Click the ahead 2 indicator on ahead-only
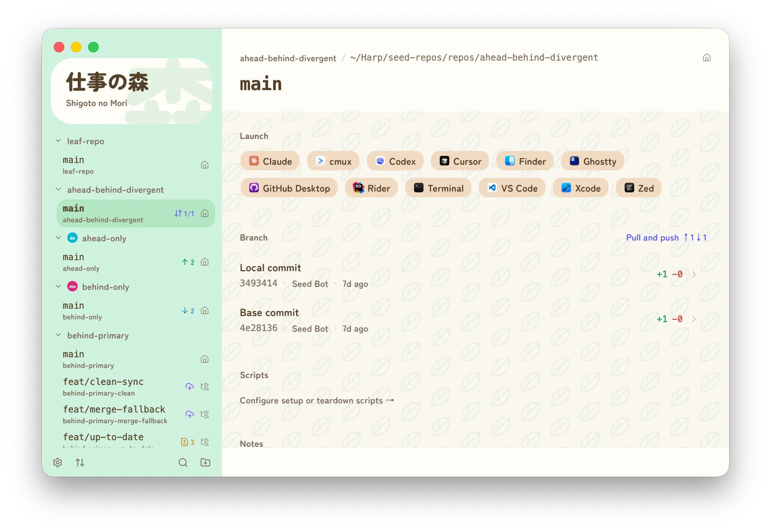 tap(188, 262)
